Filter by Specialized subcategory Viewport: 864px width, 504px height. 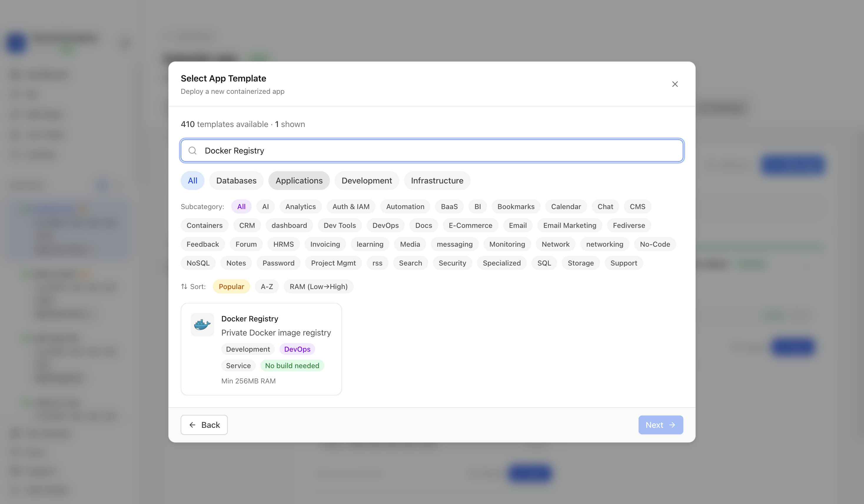pyautogui.click(x=502, y=263)
